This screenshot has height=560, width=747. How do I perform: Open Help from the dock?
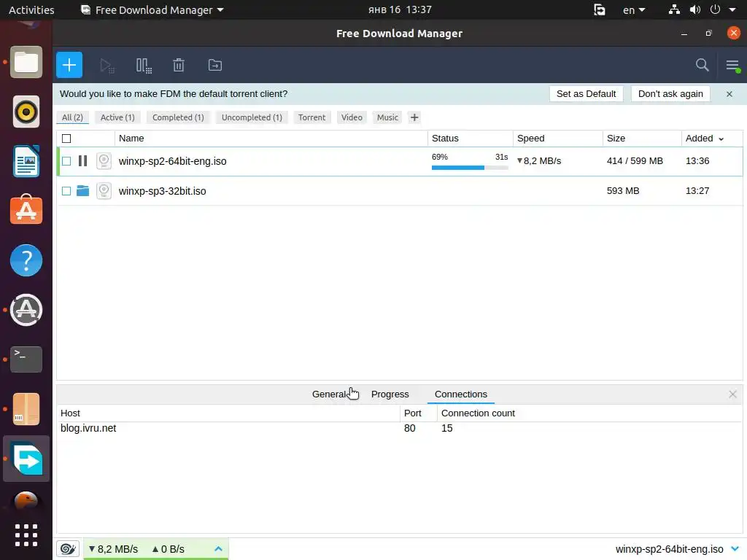pos(26,260)
